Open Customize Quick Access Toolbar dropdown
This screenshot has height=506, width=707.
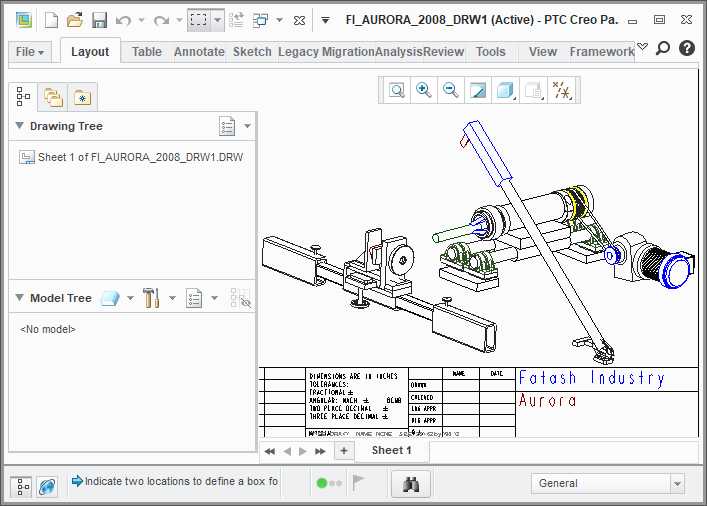coord(325,20)
